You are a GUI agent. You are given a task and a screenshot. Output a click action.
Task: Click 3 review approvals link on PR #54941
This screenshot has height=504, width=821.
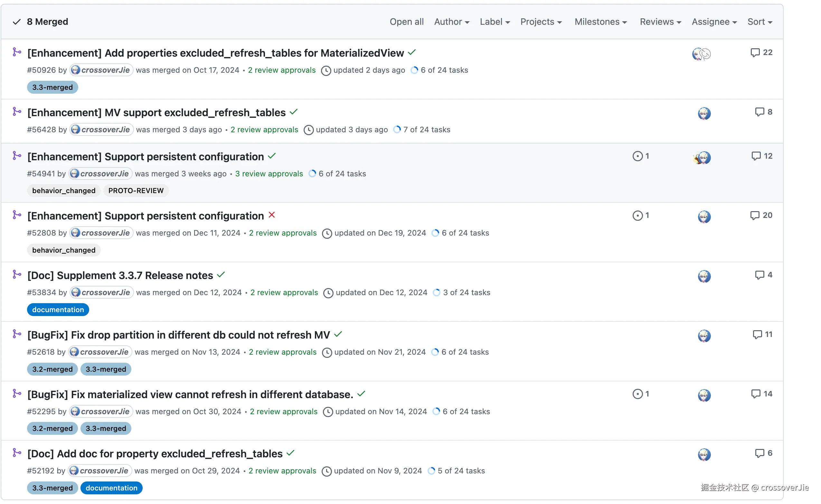click(269, 174)
